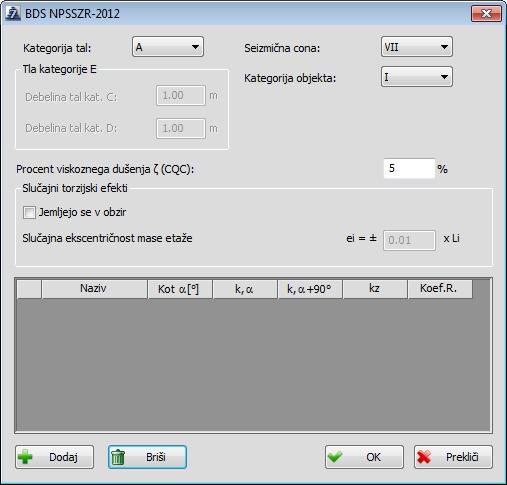The width and height of the screenshot is (507, 485).
Task: Click the Briši button
Action: 147,457
